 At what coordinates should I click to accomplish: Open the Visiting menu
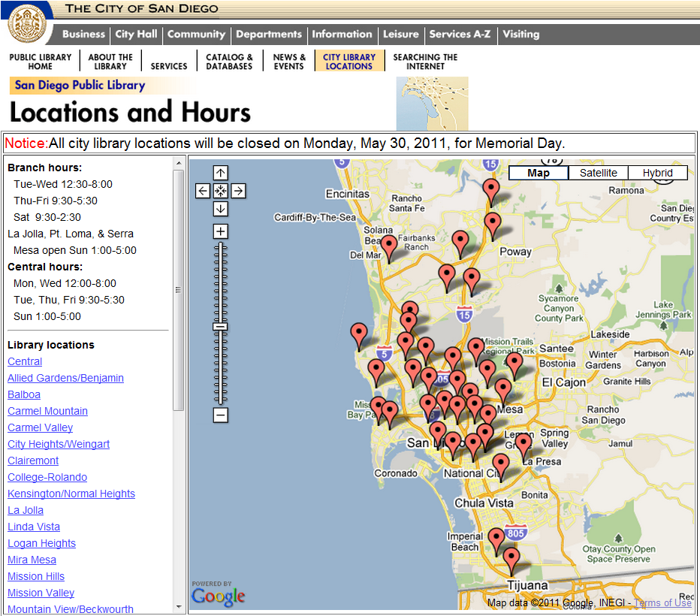[x=521, y=35]
